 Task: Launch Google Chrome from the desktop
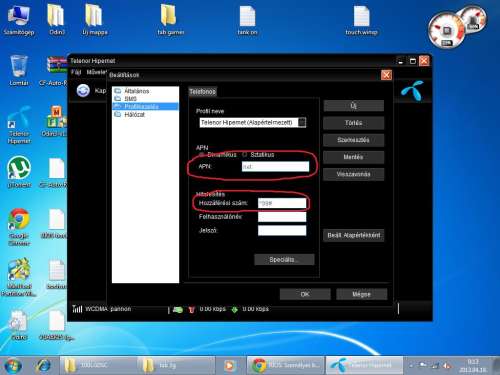coord(19,227)
